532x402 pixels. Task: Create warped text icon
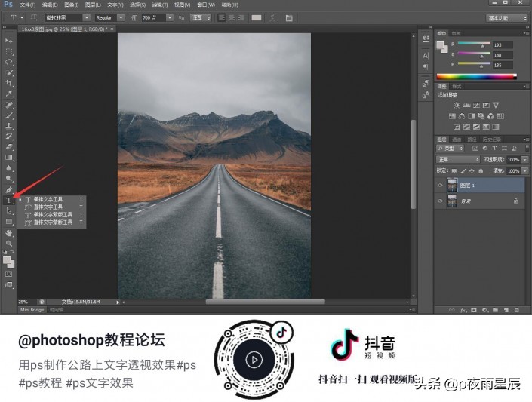tap(272, 18)
